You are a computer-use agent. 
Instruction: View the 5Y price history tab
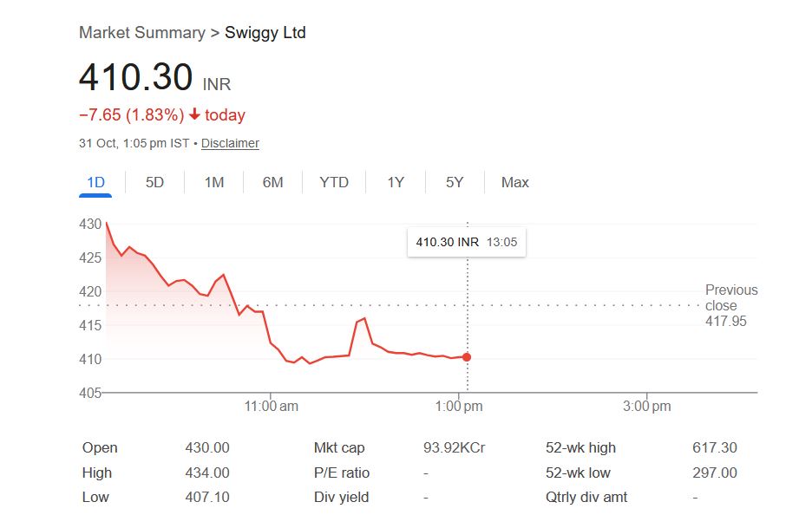(x=455, y=182)
